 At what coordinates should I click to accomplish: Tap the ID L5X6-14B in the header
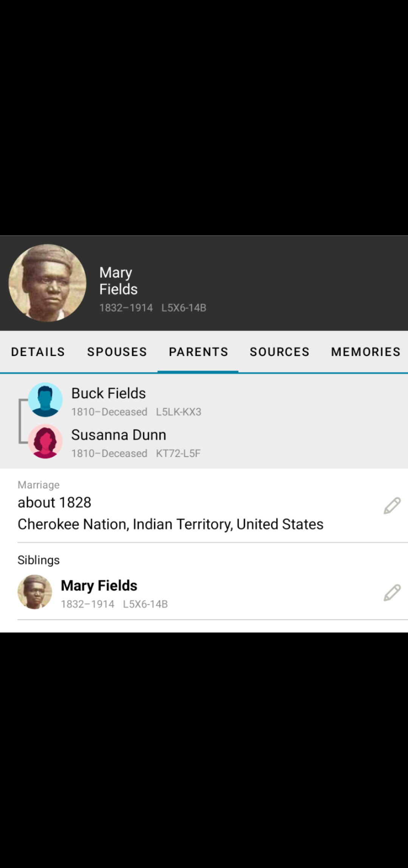[184, 308]
